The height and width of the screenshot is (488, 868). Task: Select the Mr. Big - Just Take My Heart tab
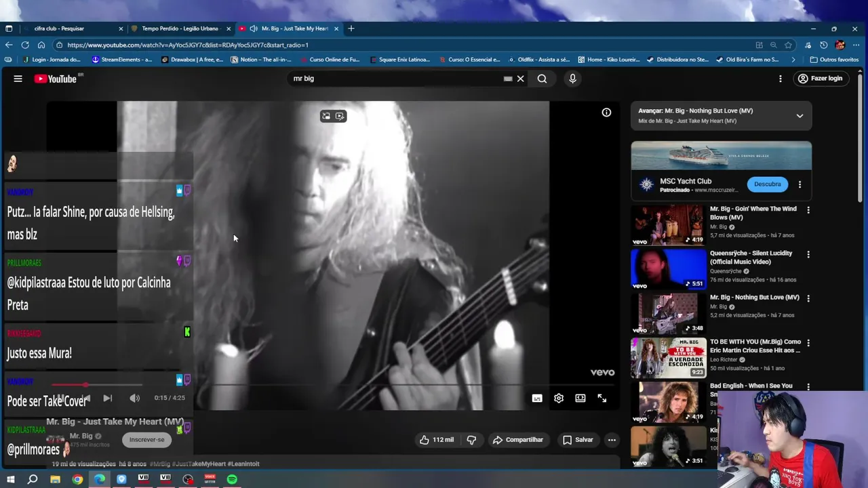point(290,28)
